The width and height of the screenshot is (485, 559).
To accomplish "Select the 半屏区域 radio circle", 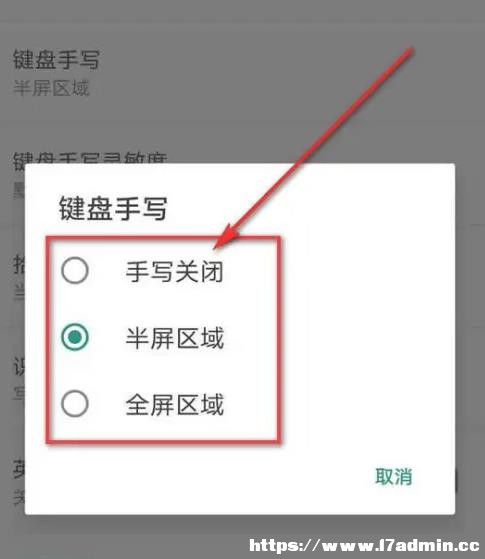I will click(x=75, y=337).
